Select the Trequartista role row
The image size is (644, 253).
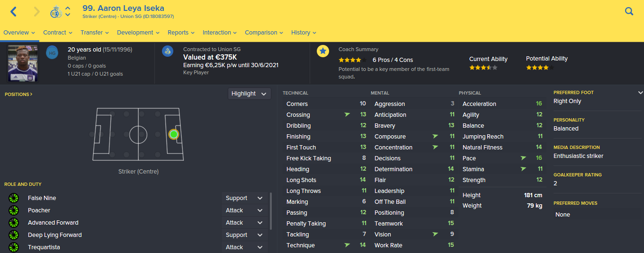click(114, 247)
